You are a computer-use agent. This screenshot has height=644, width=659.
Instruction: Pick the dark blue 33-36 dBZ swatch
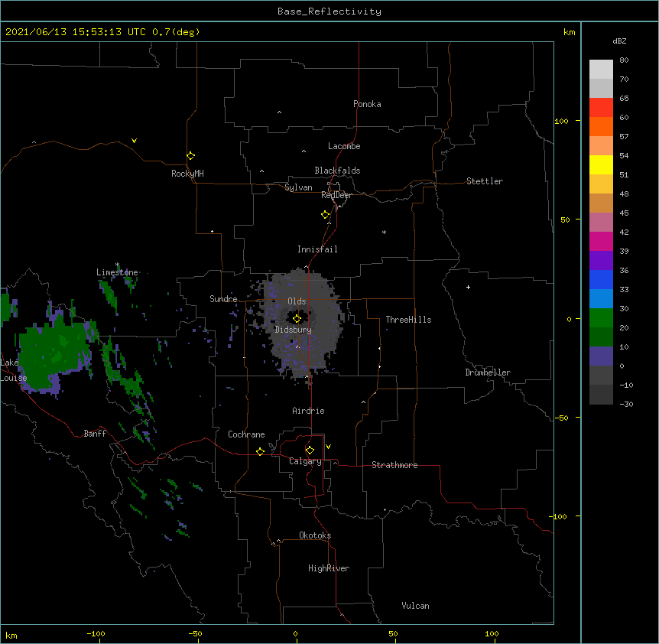tap(601, 279)
